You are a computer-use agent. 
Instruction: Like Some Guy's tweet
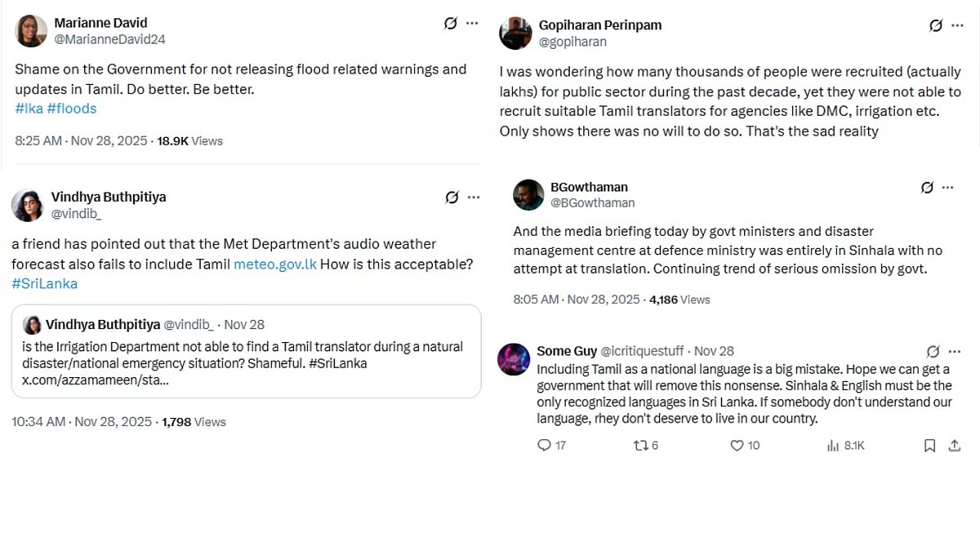(737, 445)
